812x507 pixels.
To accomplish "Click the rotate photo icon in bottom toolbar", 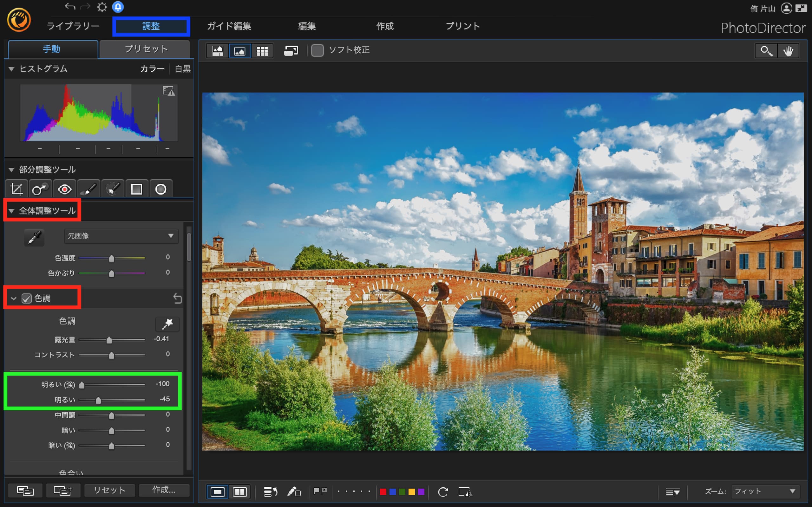I will pyautogui.click(x=443, y=492).
